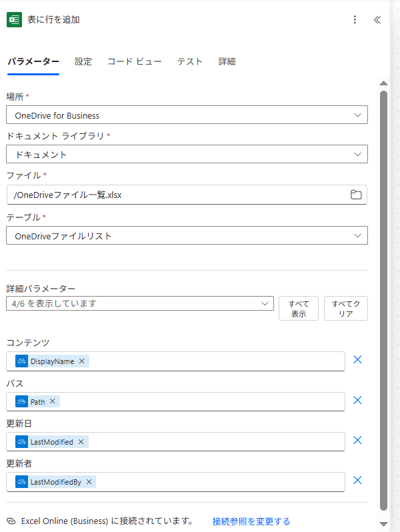400x532 pixels.
Task: Delete the 更新日 parameter with blue X
Action: pos(357,441)
